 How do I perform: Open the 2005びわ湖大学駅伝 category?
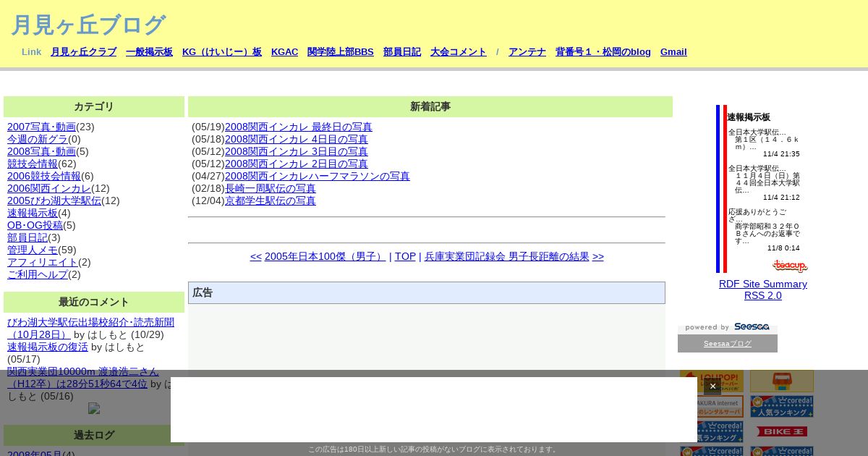[x=54, y=200]
